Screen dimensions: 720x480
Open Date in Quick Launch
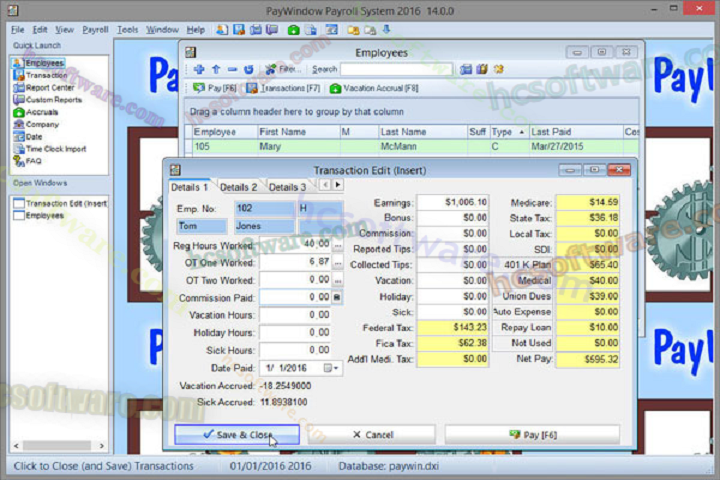coord(28,137)
